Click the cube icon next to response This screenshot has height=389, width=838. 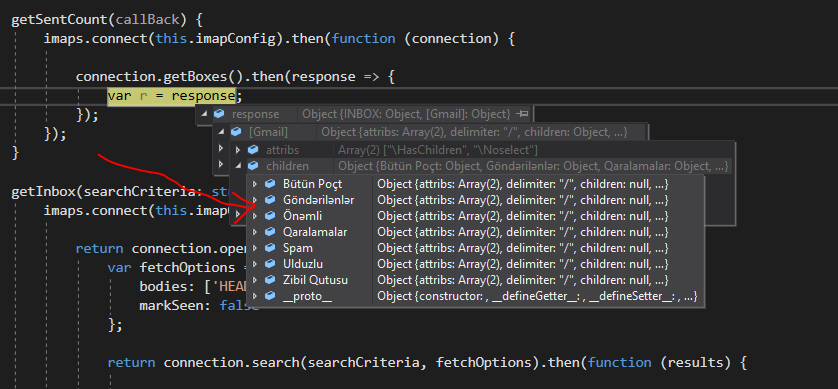pyautogui.click(x=218, y=113)
